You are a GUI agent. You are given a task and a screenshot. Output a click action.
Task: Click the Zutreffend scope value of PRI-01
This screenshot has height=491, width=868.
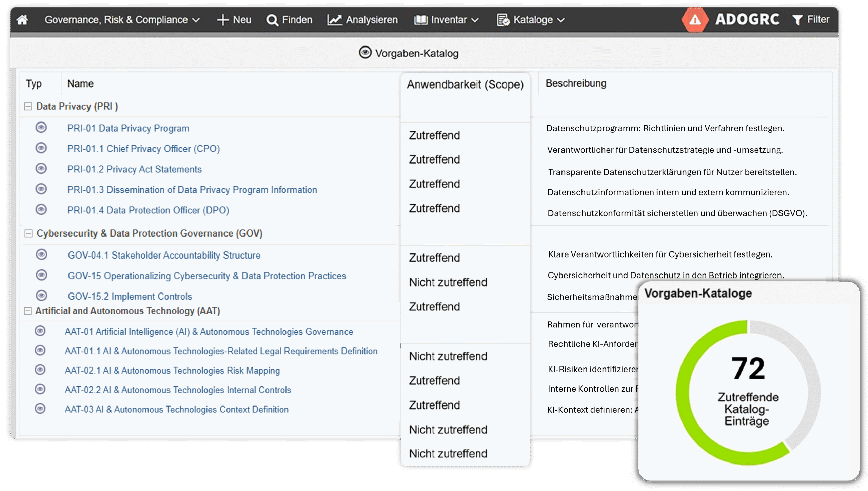click(434, 135)
